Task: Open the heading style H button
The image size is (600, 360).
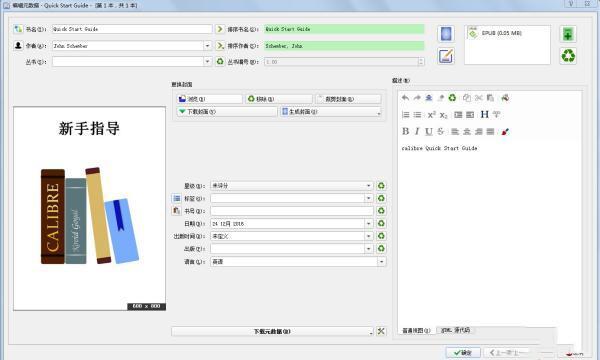Action: point(484,114)
